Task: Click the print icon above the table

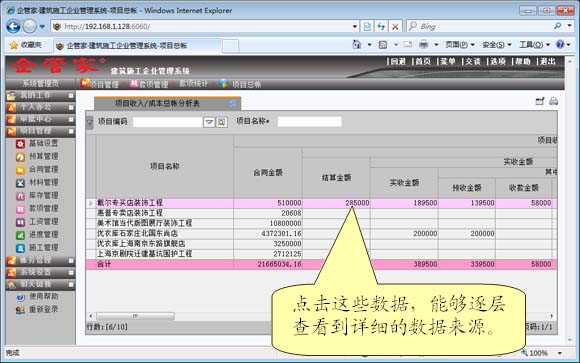Action: 553,101
